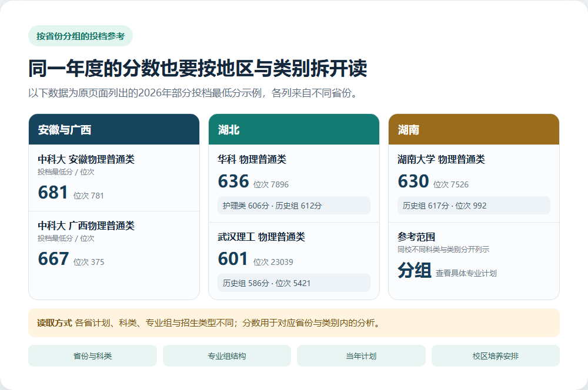Screen dimensions: 588x390
Task: Click the 湖北 card header
Action: (x=293, y=129)
